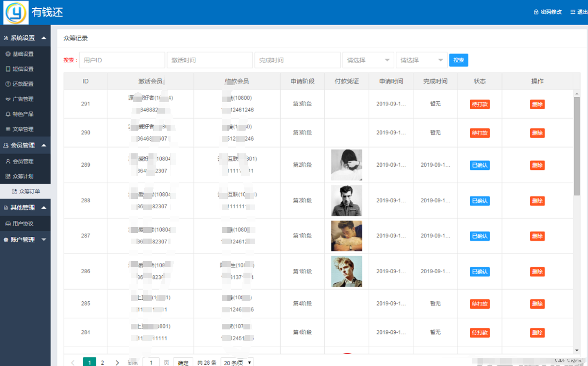
Task: Open payment proof thumbnail for record 287
Action: coord(347,236)
